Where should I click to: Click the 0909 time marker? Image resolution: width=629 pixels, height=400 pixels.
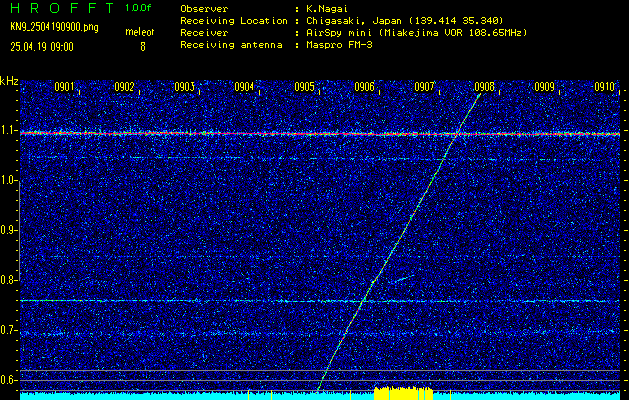(x=544, y=87)
